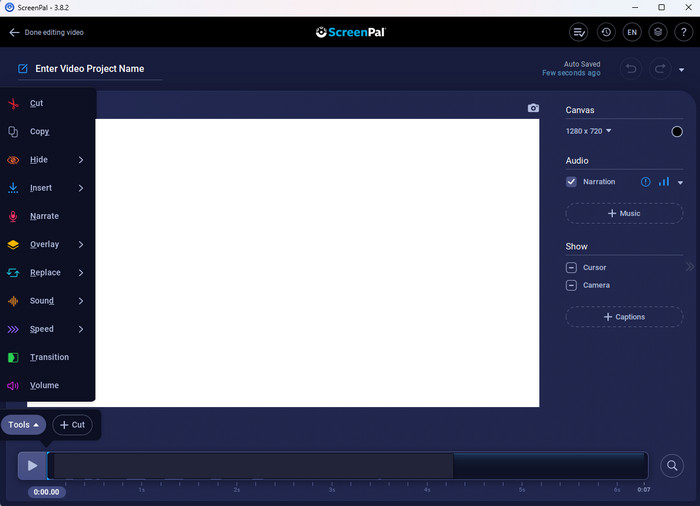Toggle the Camera show checkbox
Viewport: 700px width, 506px height.
[x=571, y=285]
